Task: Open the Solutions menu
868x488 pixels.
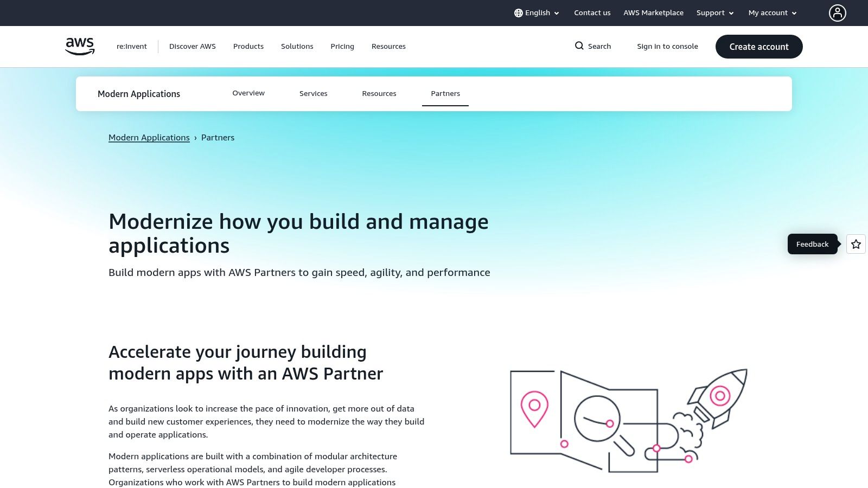Action: pos(297,46)
